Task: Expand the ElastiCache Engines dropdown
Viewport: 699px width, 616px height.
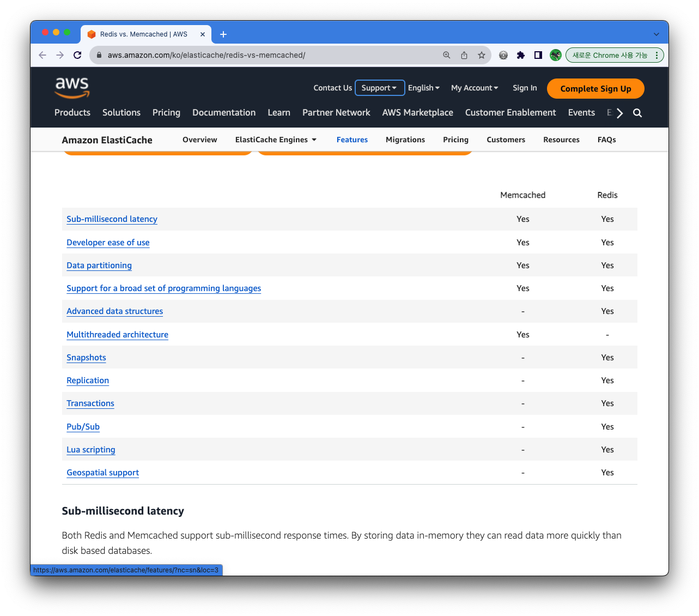Action: tap(276, 140)
